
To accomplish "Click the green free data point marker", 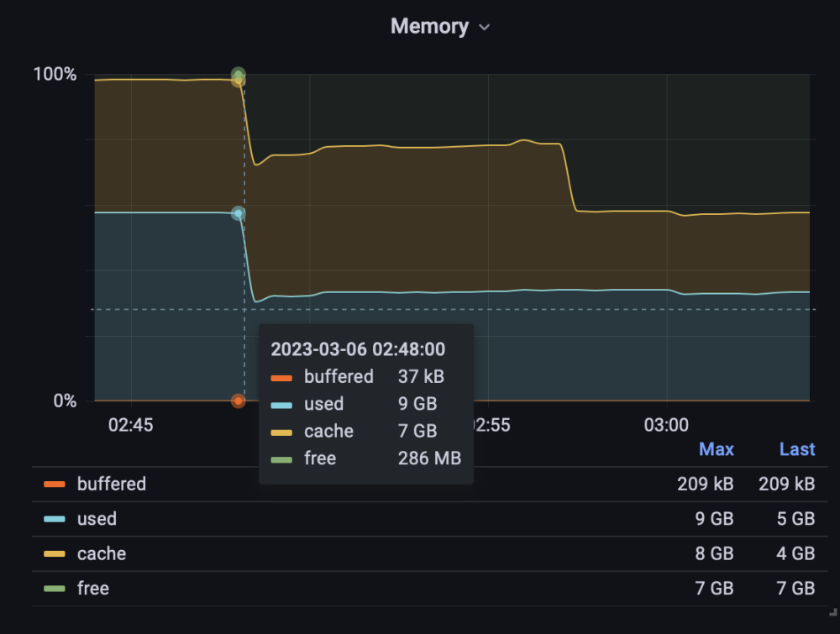I will pyautogui.click(x=239, y=74).
